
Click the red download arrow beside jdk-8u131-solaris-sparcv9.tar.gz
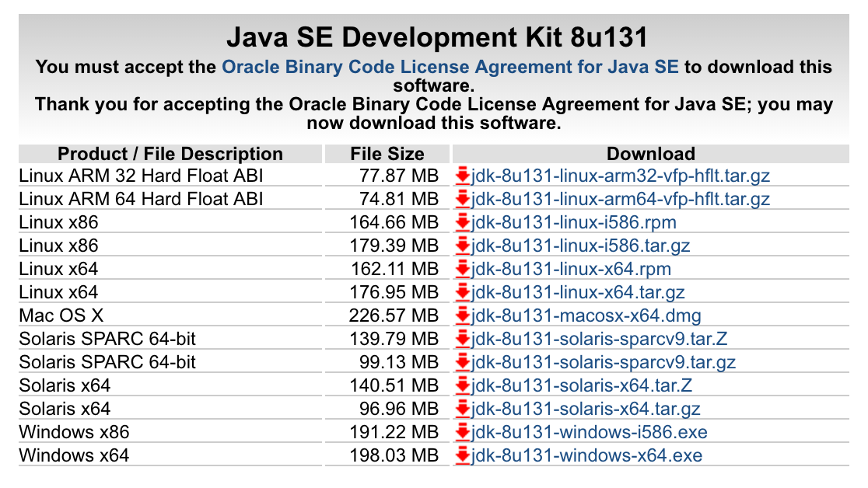click(x=462, y=362)
